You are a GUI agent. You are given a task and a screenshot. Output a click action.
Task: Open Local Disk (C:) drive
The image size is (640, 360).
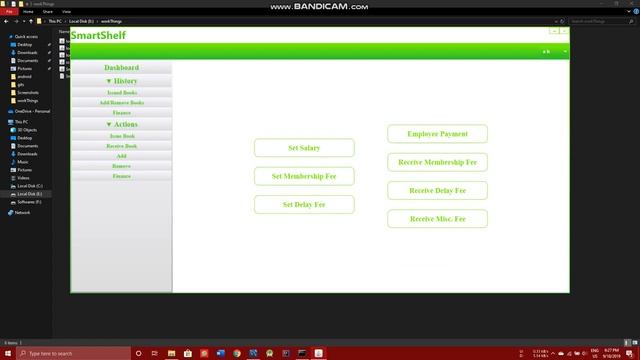click(x=30, y=186)
